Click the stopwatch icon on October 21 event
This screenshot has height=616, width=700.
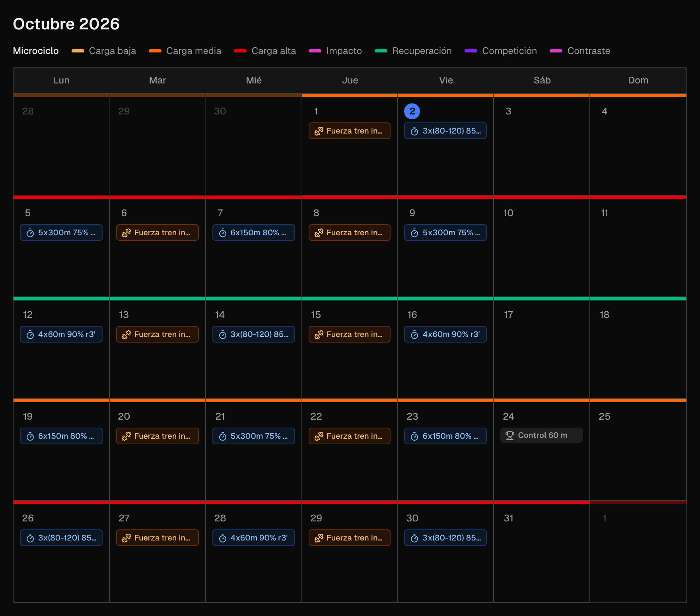point(223,436)
